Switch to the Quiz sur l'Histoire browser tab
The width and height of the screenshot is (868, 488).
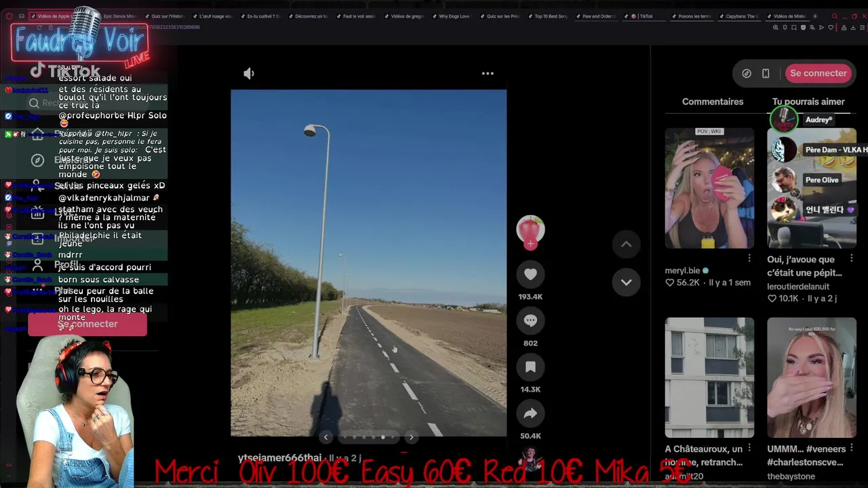(165, 16)
